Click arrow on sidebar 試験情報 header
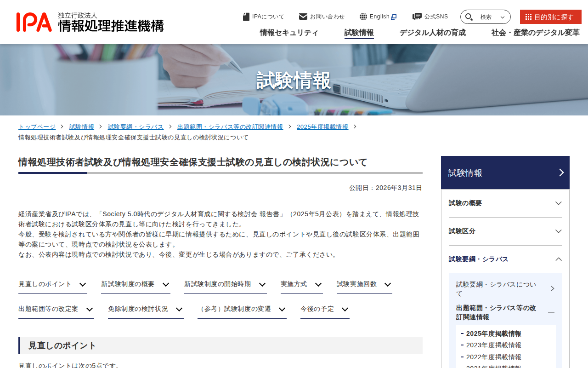The width and height of the screenshot is (588, 368). point(561,172)
